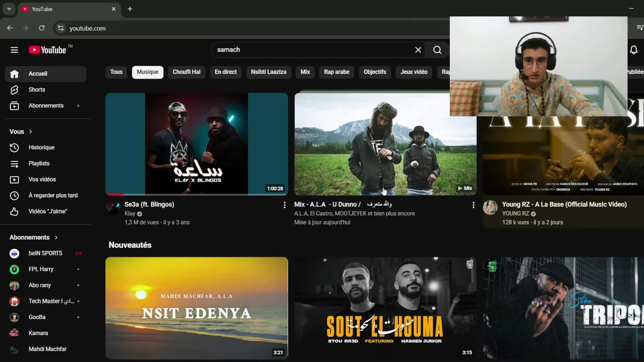Go back in browser

10,28
